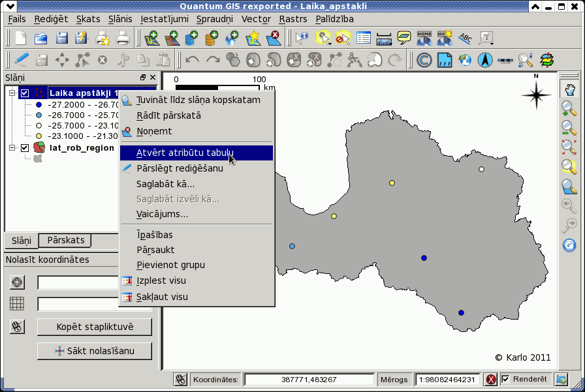Choose Atvērt atribūtu tabulu menu entry

pos(197,153)
